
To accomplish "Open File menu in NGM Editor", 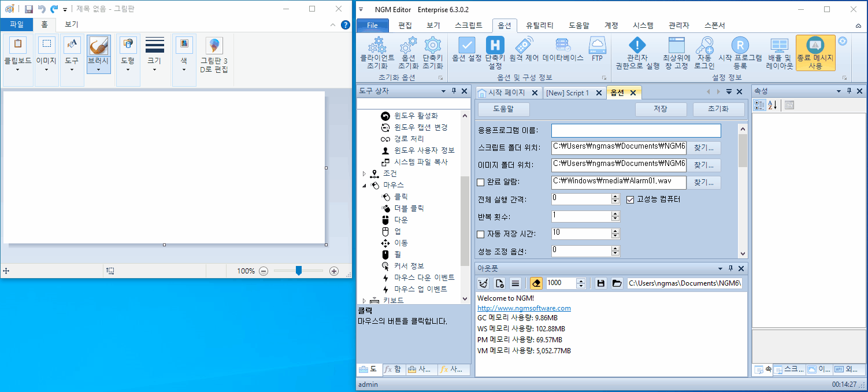I will (373, 25).
